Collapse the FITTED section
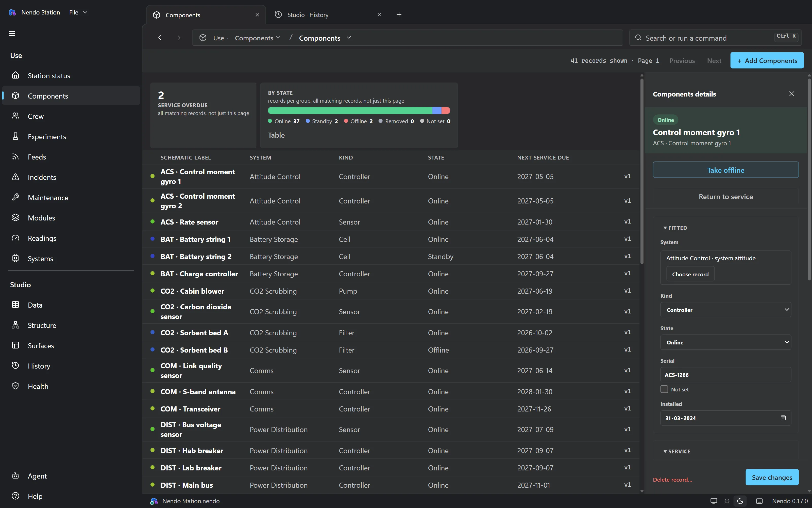Screen dimensions: 812x508 click(x=675, y=228)
